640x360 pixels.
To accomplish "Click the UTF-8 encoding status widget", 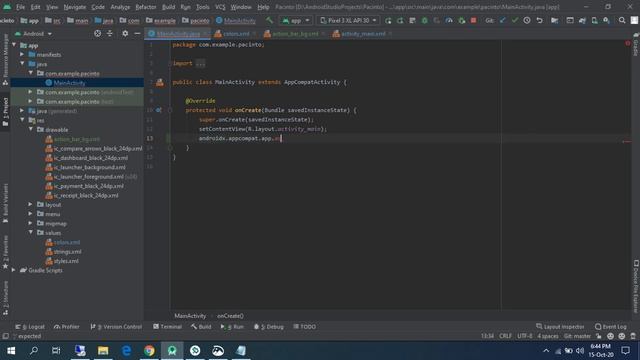I will point(524,336).
